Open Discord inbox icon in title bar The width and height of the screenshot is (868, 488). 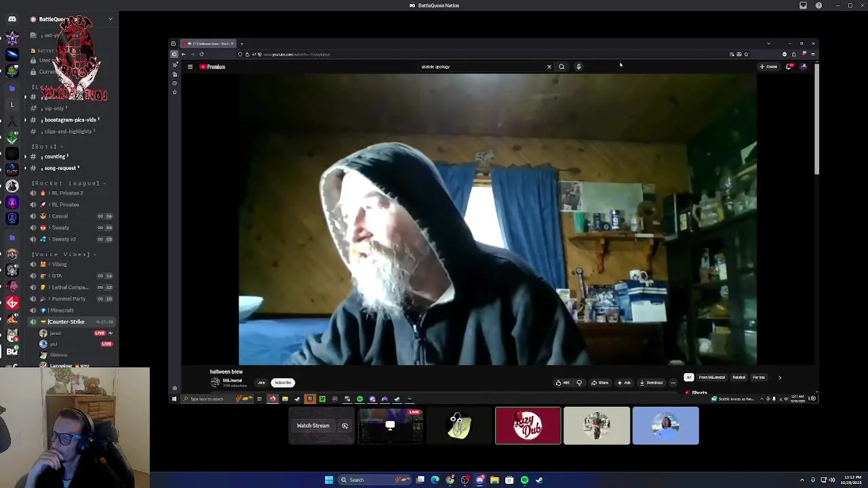(x=803, y=5)
